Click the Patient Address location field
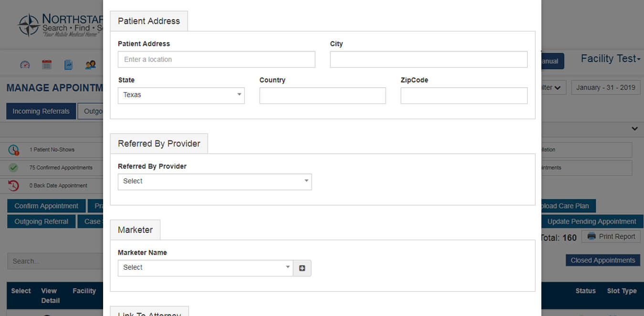 tap(216, 59)
